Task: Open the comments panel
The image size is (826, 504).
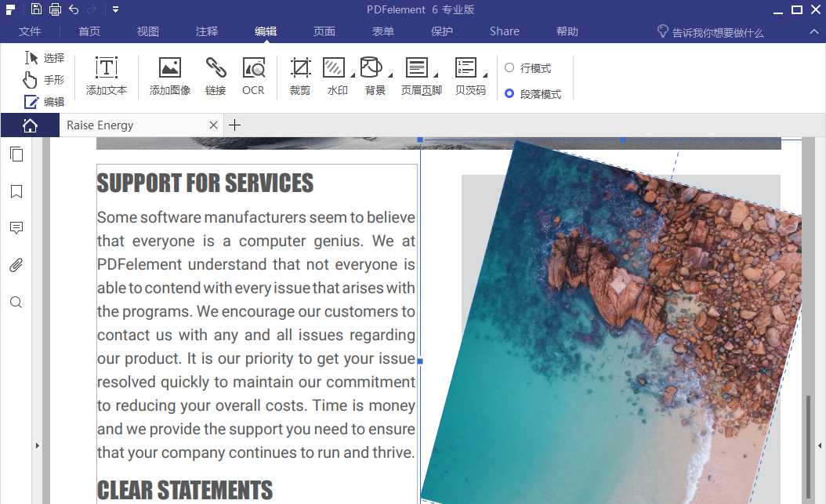Action: (x=16, y=228)
